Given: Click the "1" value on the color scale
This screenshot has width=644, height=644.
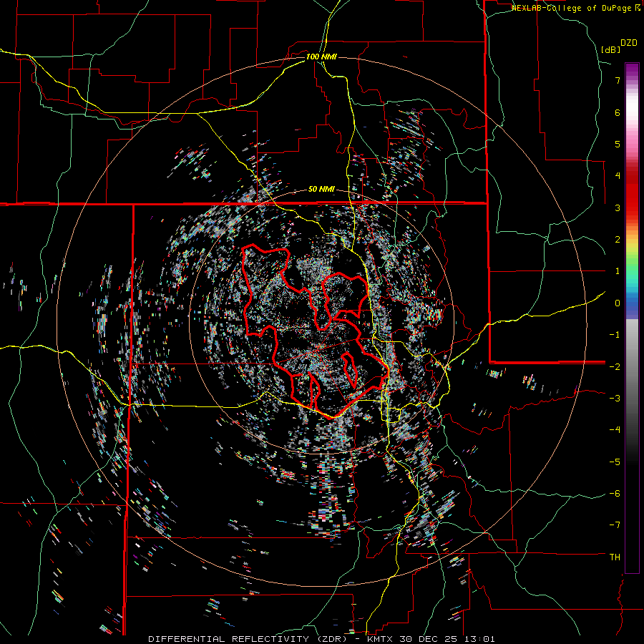Looking at the screenshot, I should click(618, 271).
